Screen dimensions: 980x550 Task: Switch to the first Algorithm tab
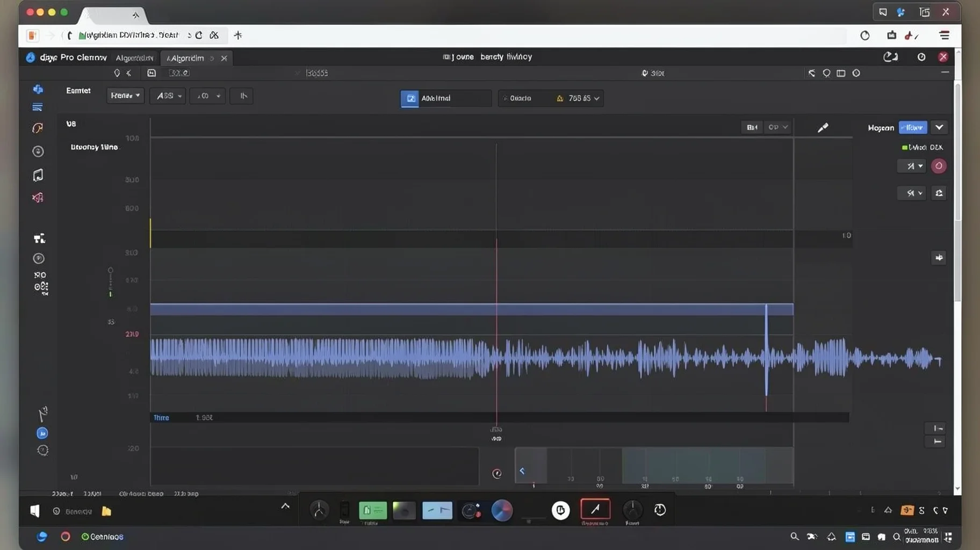[x=134, y=58]
